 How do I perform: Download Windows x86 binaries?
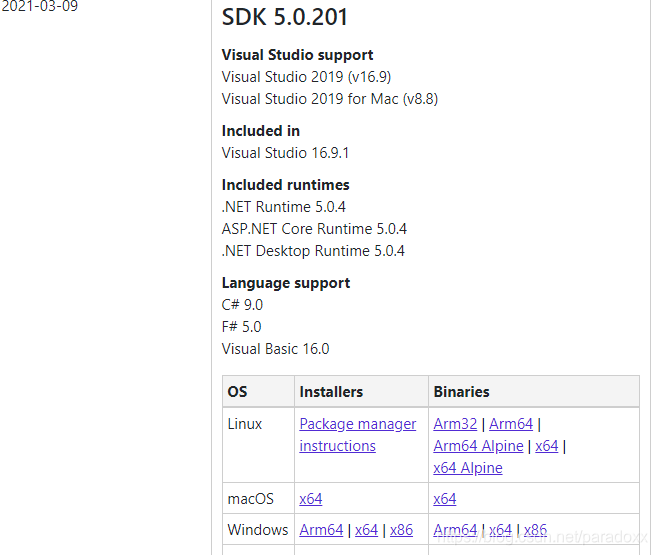click(x=535, y=530)
